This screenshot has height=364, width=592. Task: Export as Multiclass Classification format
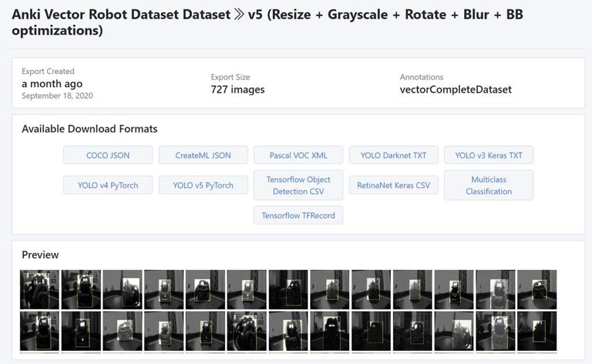tap(489, 185)
